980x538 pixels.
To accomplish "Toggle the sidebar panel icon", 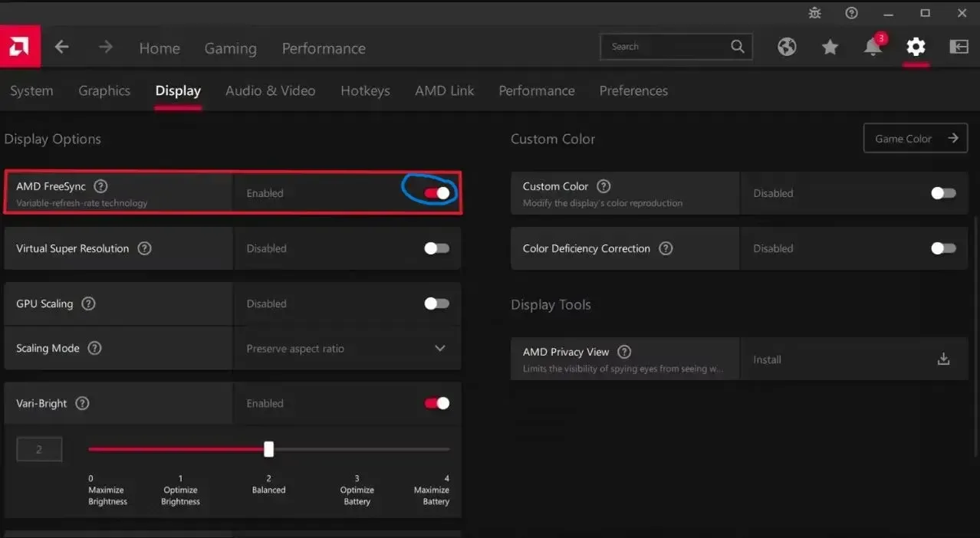I will 959,48.
